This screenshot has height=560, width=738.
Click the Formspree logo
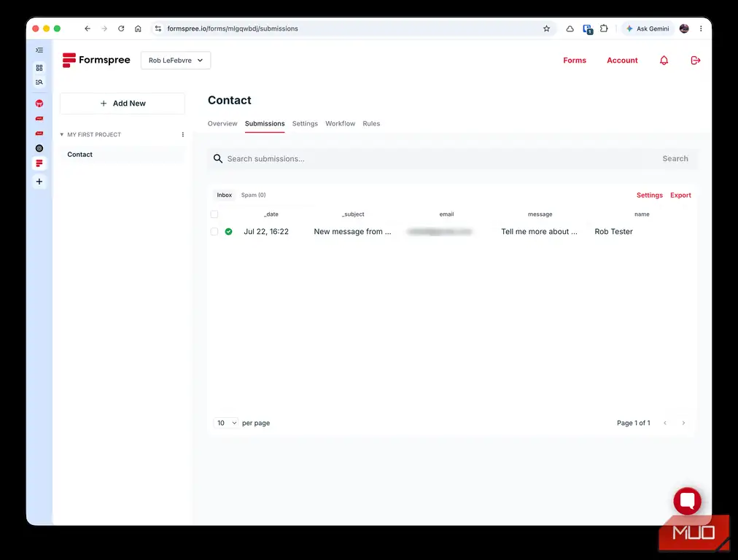(96, 60)
